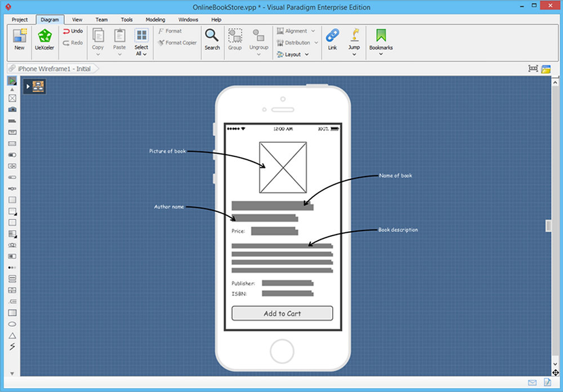
Task: Click the Add to Cart wireframe button
Action: [282, 313]
